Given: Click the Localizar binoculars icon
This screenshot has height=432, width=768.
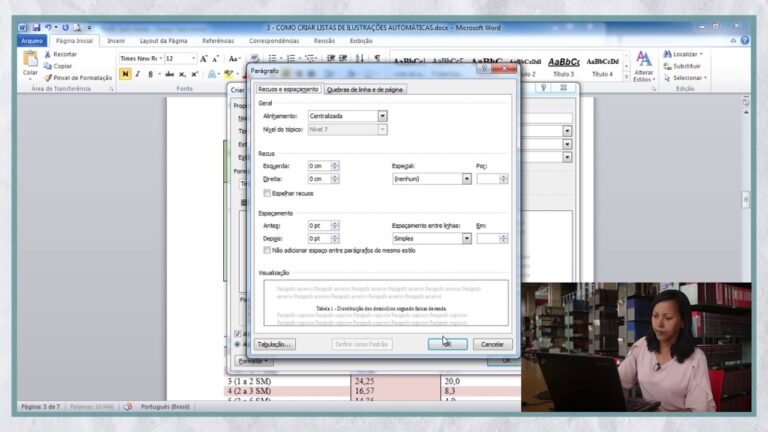Looking at the screenshot, I should [x=668, y=54].
